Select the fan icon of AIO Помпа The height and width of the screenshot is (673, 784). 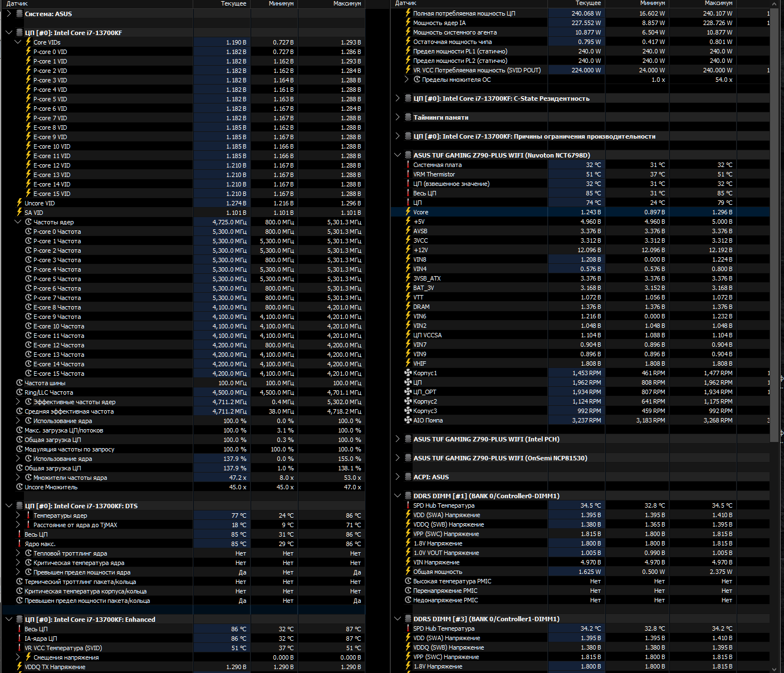(408, 420)
